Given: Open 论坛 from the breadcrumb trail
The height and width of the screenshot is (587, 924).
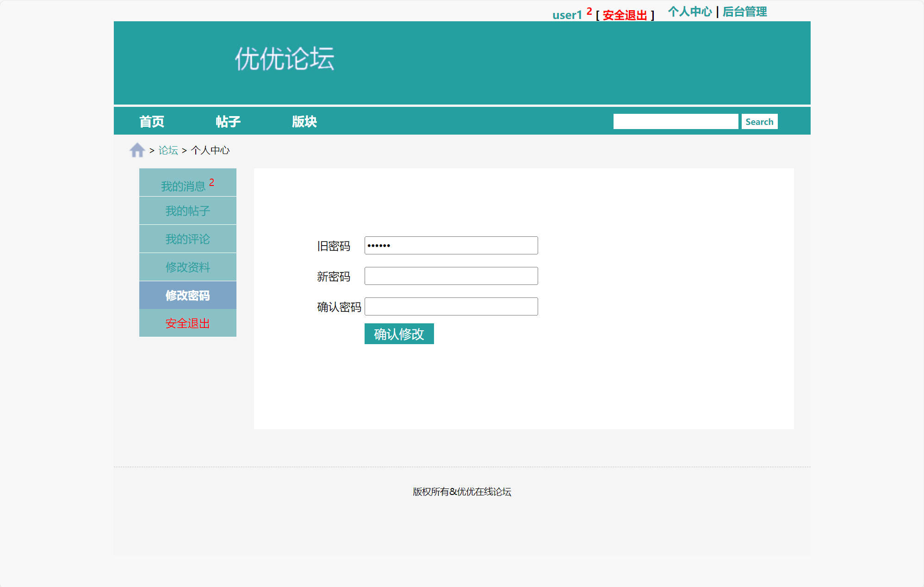Looking at the screenshot, I should point(167,150).
